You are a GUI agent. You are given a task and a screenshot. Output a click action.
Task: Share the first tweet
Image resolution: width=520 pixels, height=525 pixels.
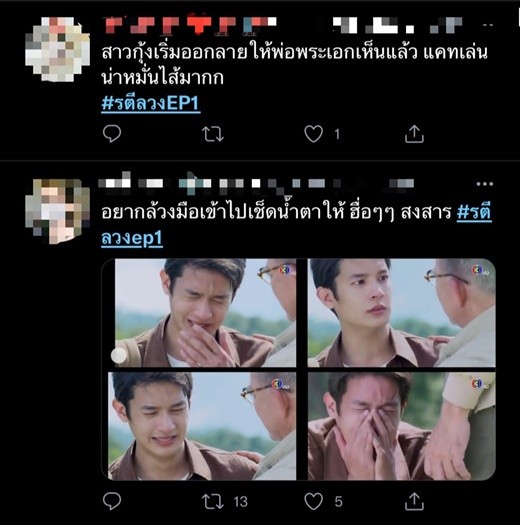tap(414, 134)
